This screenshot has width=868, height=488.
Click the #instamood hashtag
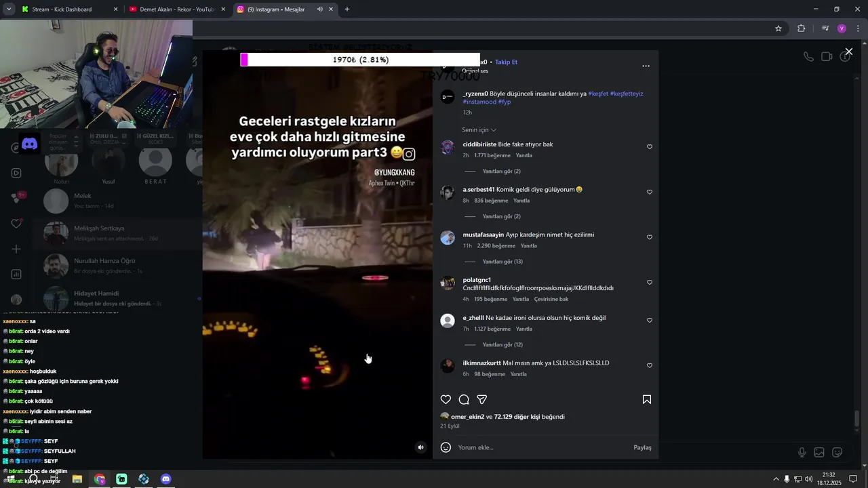479,102
